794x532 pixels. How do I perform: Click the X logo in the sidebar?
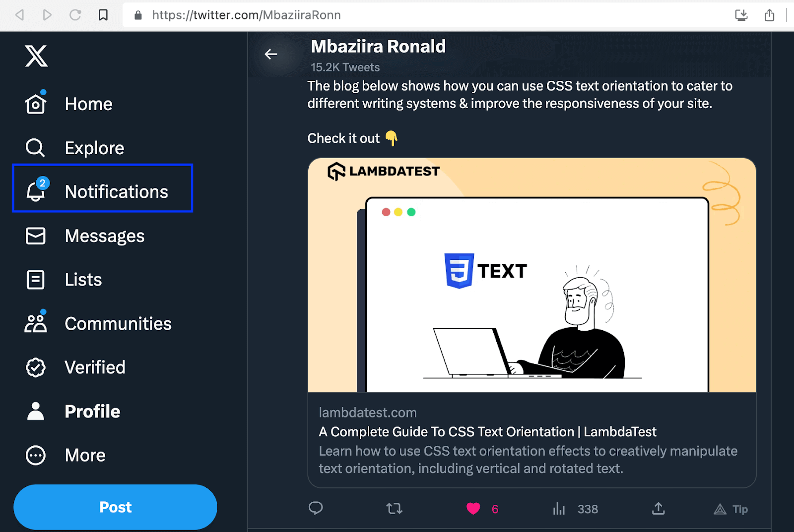coord(36,57)
